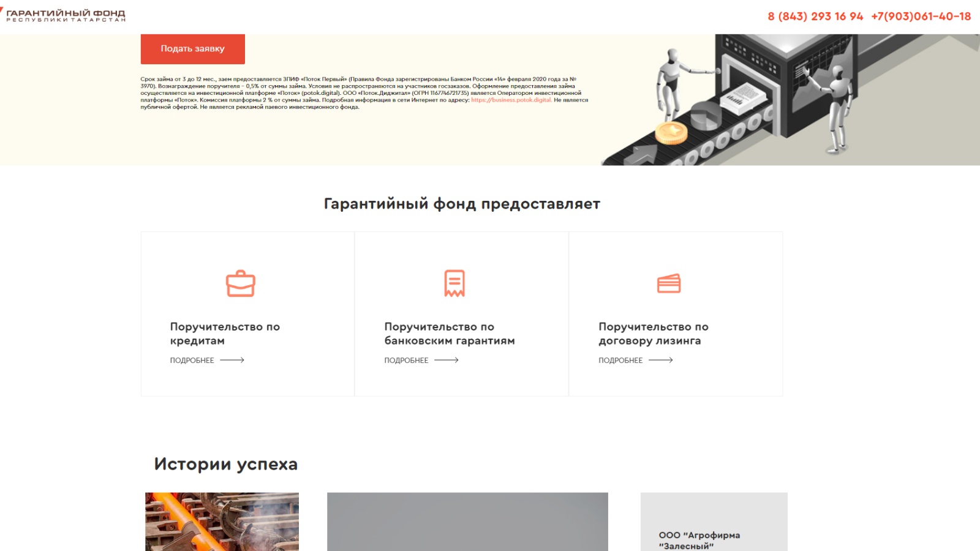The image size is (980, 551).
Task: Click the arrow beside Подробнее under банковским гарантиям
Action: tap(447, 360)
